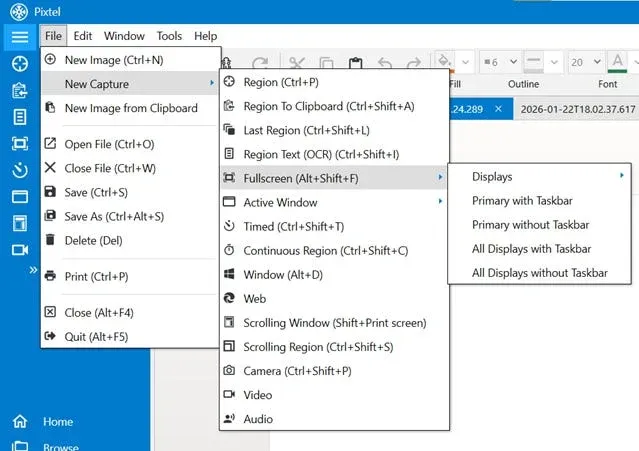Viewport: 639px width, 451px height.
Task: Select Open File (Ctrl+O)
Action: 130,144
